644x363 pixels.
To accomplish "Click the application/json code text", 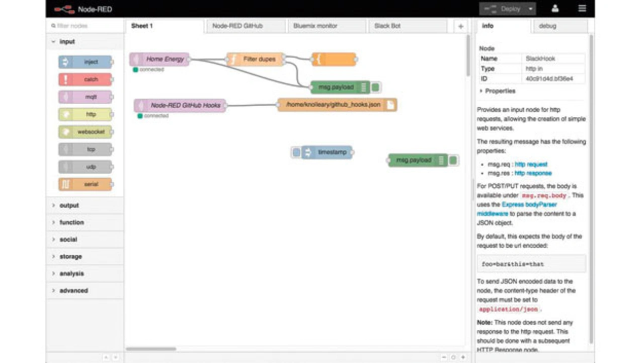I will [x=508, y=309].
